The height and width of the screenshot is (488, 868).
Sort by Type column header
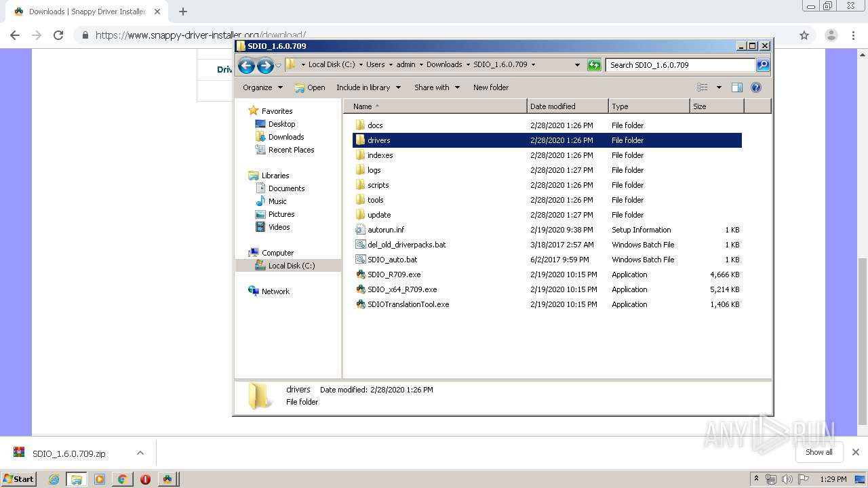pyautogui.click(x=649, y=106)
